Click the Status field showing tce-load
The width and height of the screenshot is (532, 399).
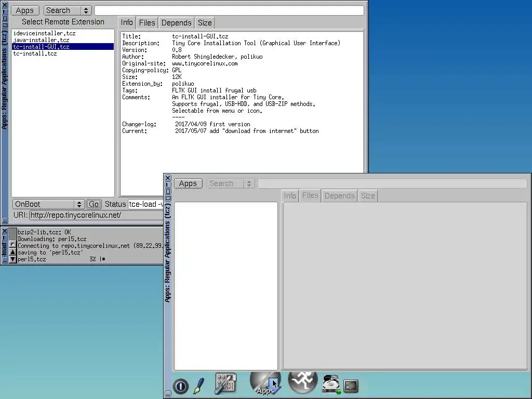[x=146, y=204]
